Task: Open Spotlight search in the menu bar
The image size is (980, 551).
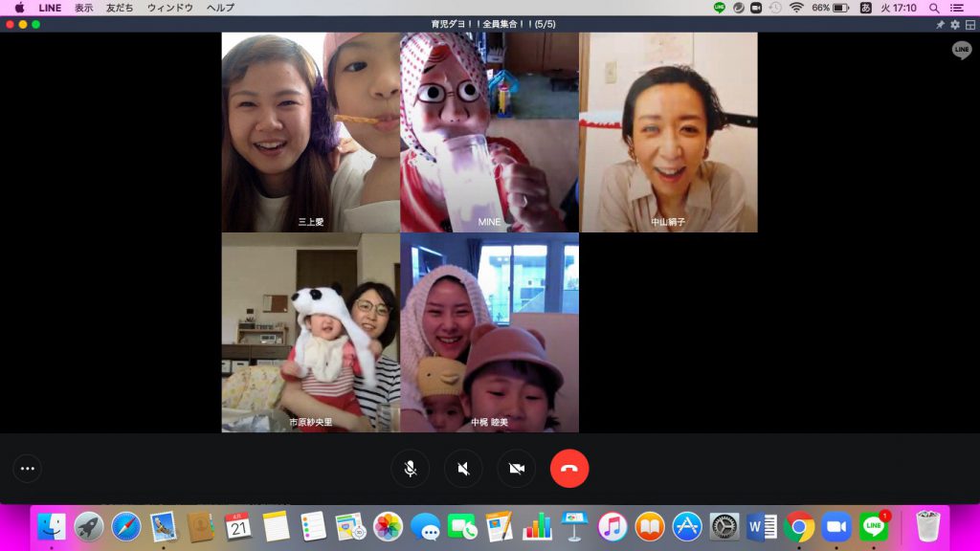Action: [x=934, y=8]
